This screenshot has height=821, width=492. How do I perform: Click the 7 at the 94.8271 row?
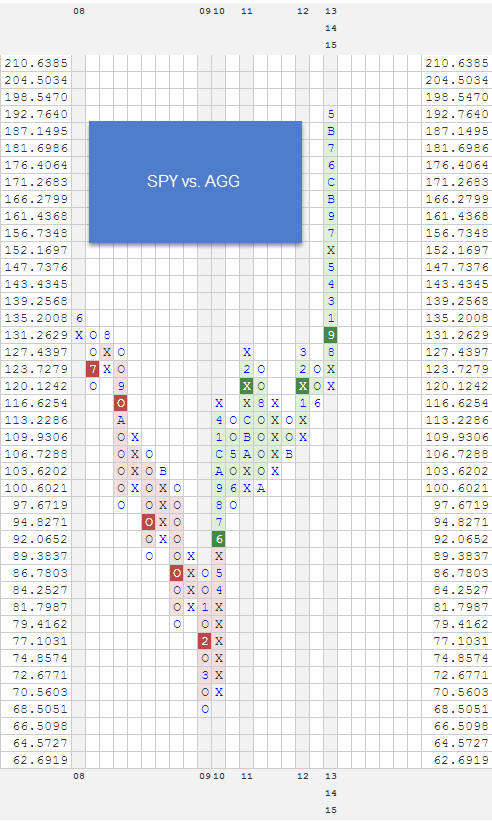pyautogui.click(x=219, y=522)
